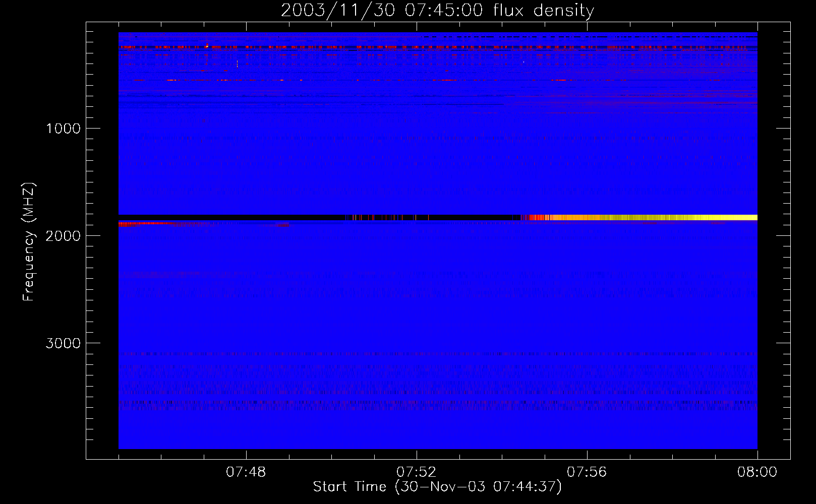Click the red burst streak just below 1900 MHz
Image resolution: width=816 pixels, height=504 pixels.
(x=146, y=223)
